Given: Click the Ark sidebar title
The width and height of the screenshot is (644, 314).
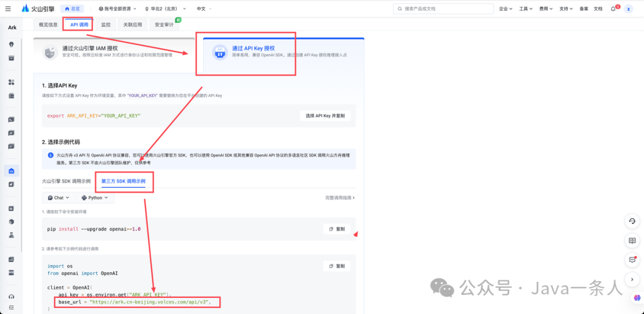Looking at the screenshot, I should click(x=13, y=28).
